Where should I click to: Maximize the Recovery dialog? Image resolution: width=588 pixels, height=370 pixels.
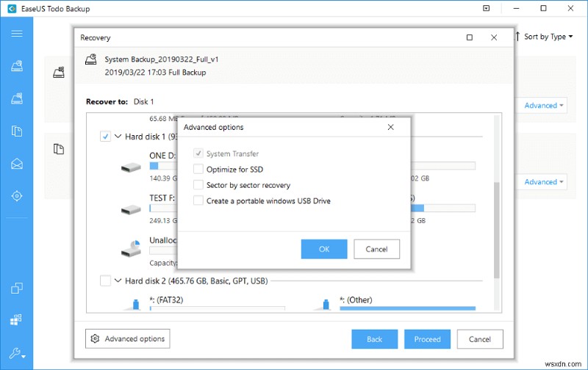click(x=469, y=37)
